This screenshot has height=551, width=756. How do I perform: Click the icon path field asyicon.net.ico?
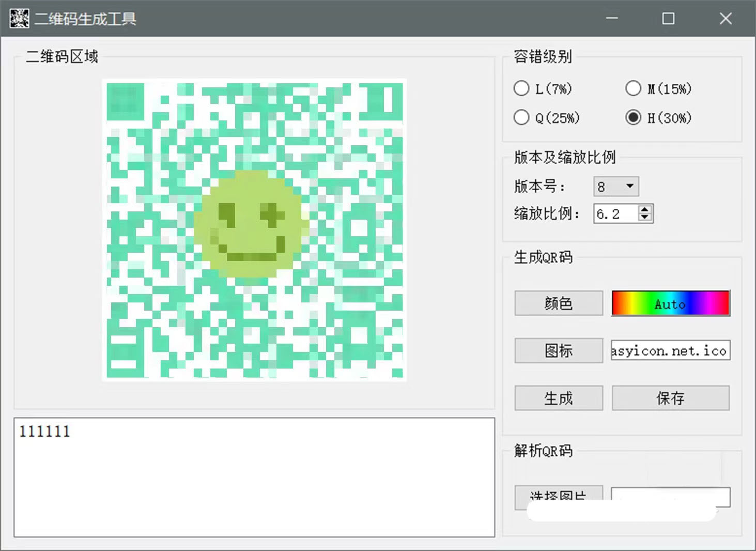point(671,350)
